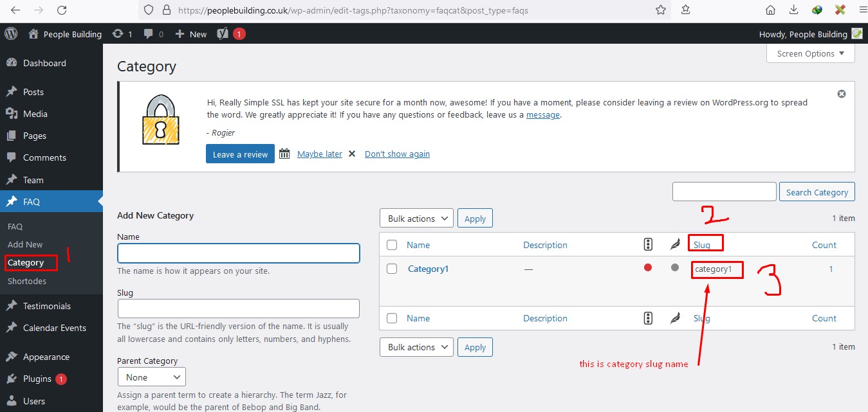868x412 pixels.
Task: Open the bottom Bulk actions dropdown
Action: 416,347
